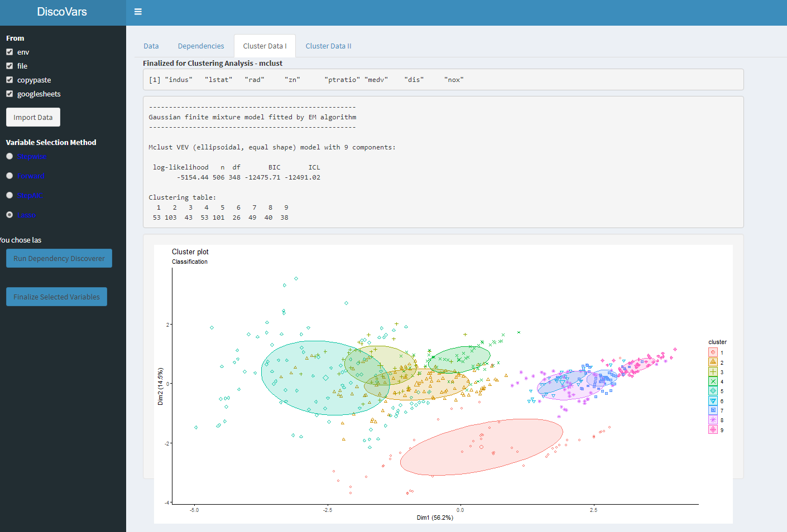This screenshot has height=532, width=787.
Task: Click the cluster 1 red circle legend icon
Action: pos(713,352)
